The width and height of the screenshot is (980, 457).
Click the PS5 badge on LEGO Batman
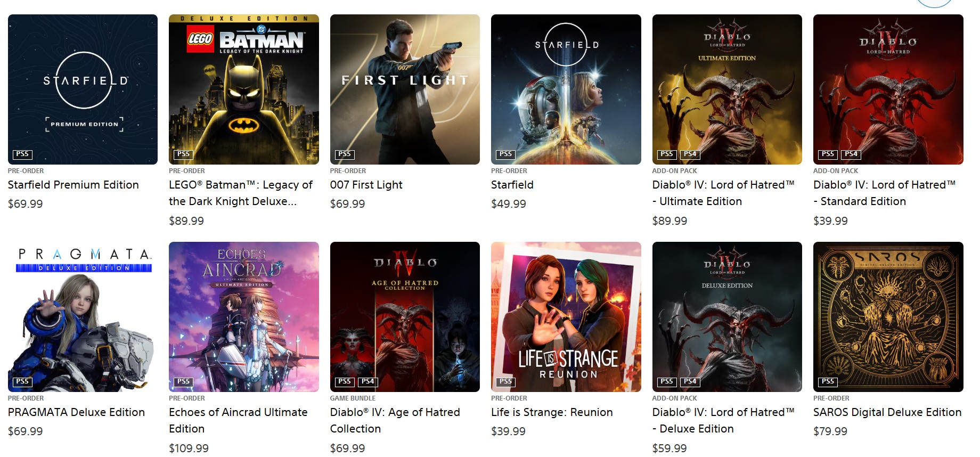tap(184, 154)
